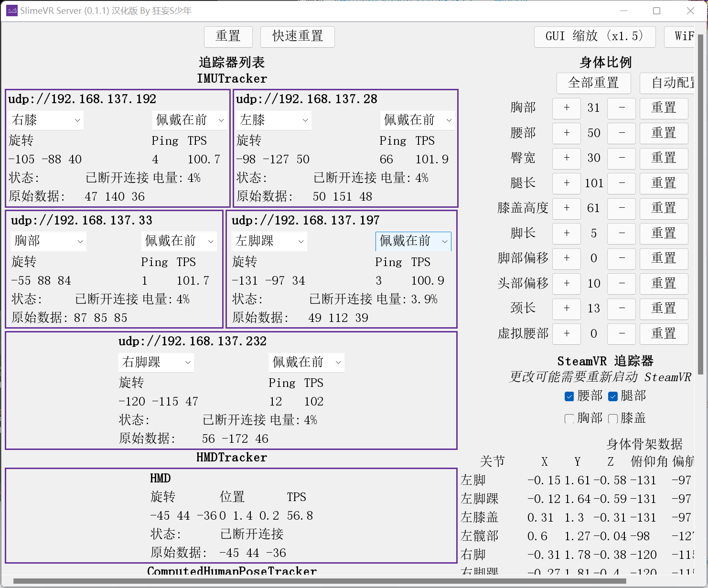Enable the 胸部 SteamVR tracker checkbox
This screenshot has height=588, width=708.
(569, 419)
